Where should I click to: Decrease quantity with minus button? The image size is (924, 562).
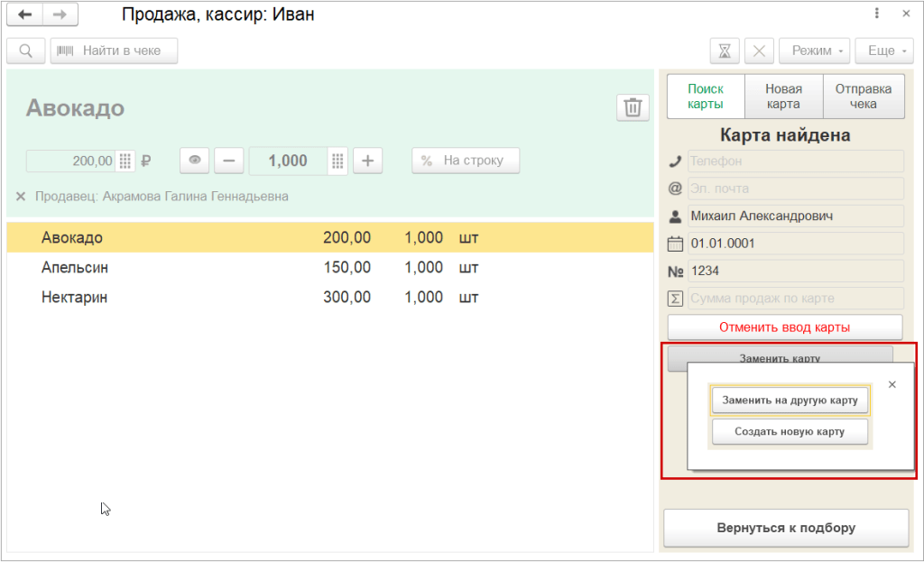coord(228,161)
